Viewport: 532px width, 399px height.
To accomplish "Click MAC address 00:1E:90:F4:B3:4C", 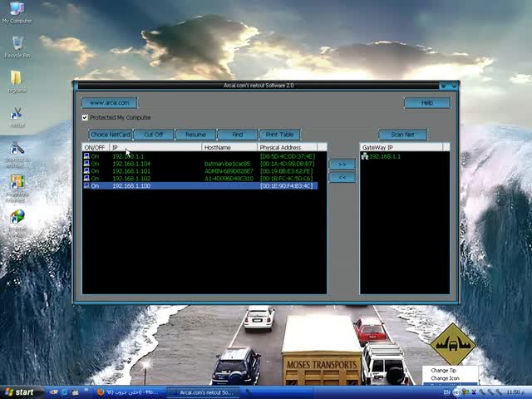I will pos(287,185).
